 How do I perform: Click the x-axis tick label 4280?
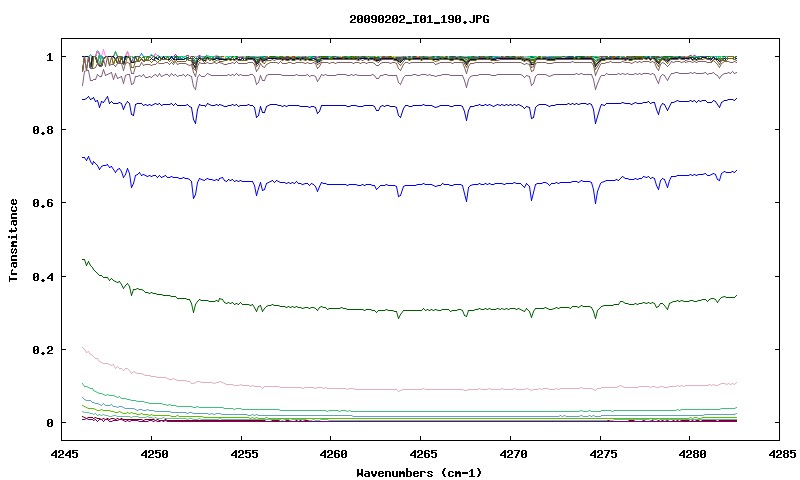pyautogui.click(x=690, y=453)
